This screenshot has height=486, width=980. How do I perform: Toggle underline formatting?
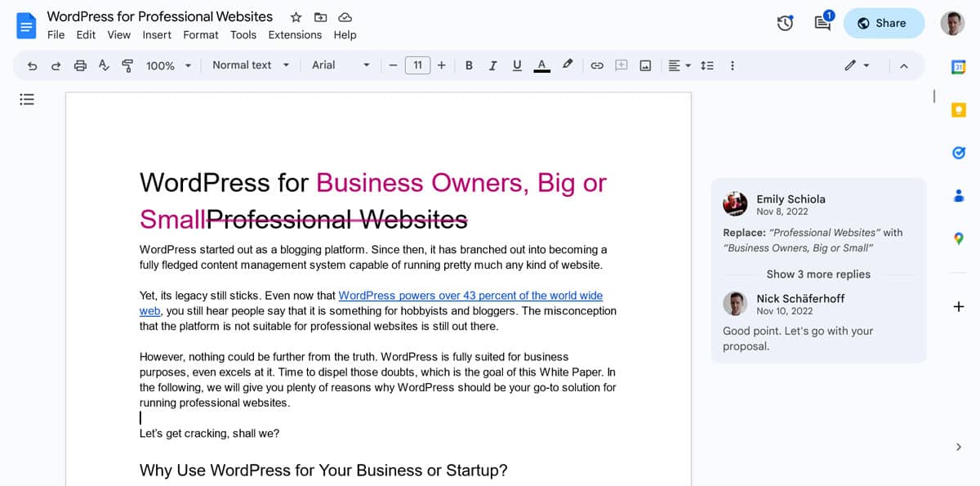tap(517, 65)
